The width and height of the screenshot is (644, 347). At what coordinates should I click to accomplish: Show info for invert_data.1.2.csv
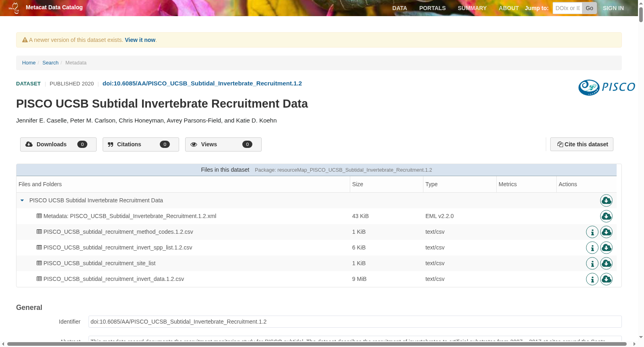[x=592, y=279]
